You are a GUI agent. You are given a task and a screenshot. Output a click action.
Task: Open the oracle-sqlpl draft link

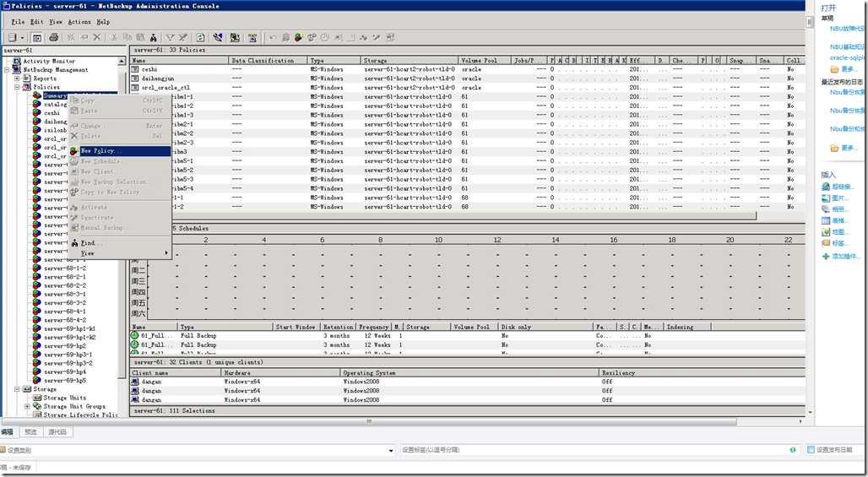click(x=846, y=57)
